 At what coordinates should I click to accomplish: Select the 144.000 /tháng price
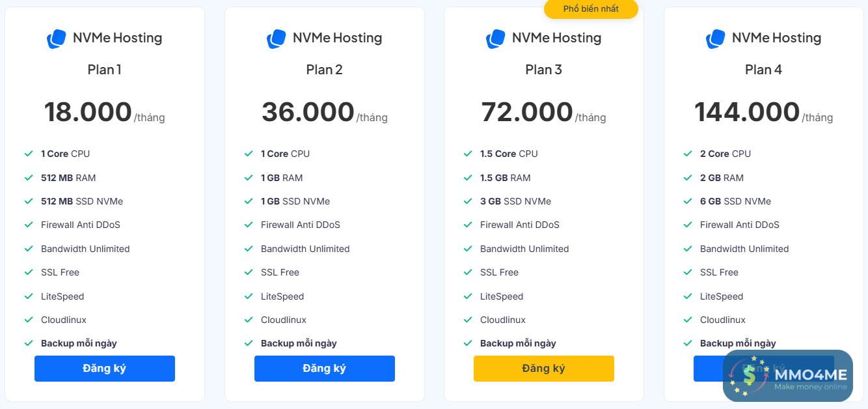[x=763, y=113]
